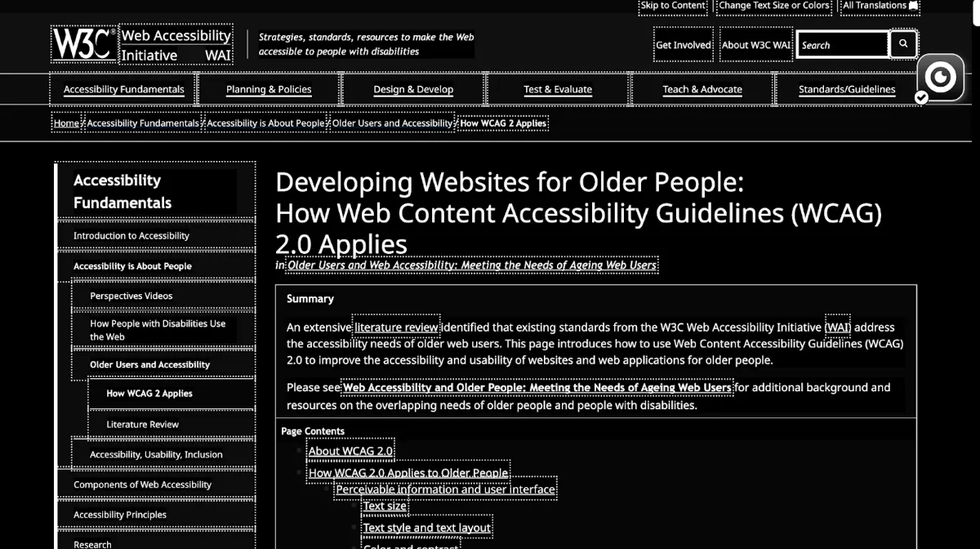Open Older Users and Accessibility sidebar item
Screen dimensions: 980x549
[163, 364]
